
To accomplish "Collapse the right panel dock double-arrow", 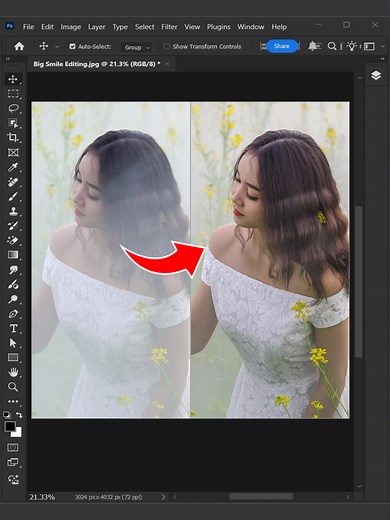I will pos(382,59).
